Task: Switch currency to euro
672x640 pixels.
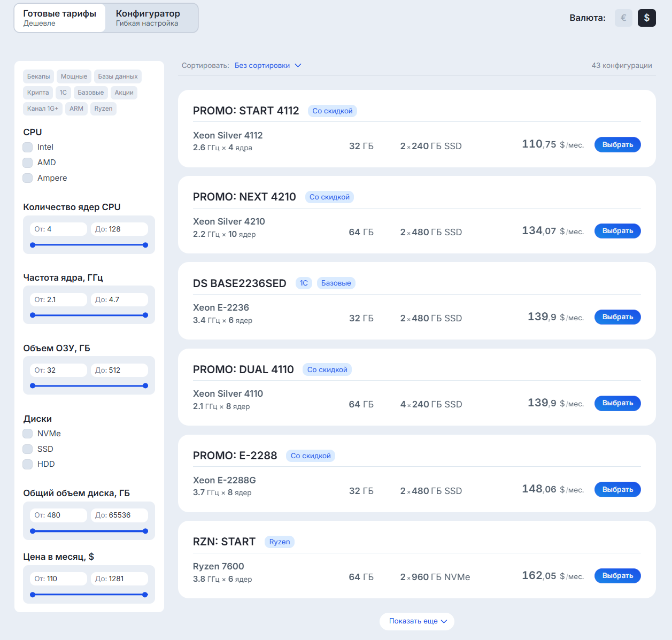Action: [x=623, y=18]
